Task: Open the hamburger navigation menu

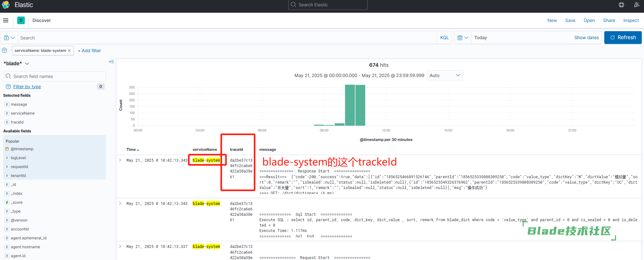Action: point(6,20)
